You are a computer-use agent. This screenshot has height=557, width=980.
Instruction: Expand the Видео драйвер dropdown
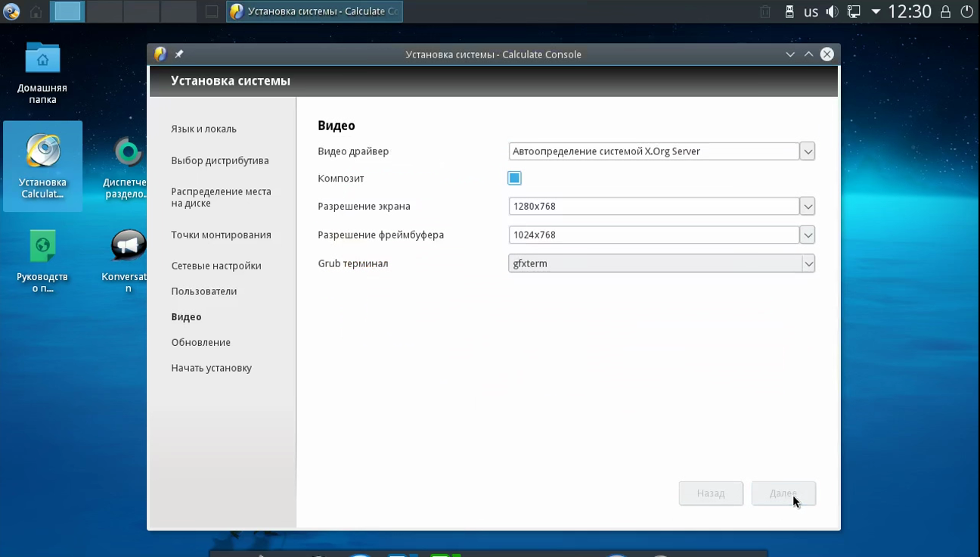tap(808, 151)
